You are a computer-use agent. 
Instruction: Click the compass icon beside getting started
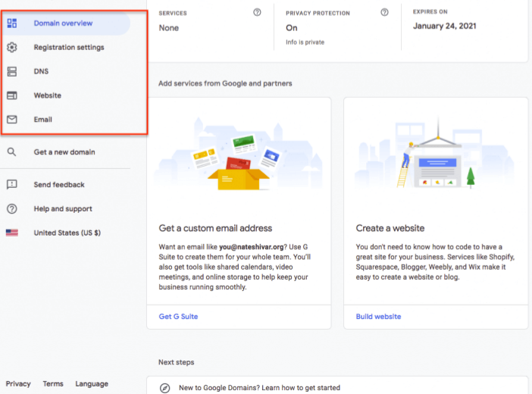(165, 387)
